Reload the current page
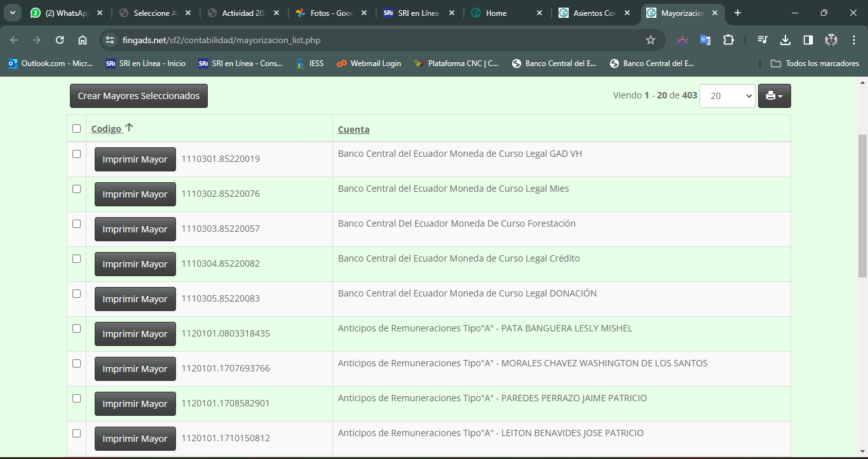The height and width of the screenshot is (459, 868). [60, 40]
